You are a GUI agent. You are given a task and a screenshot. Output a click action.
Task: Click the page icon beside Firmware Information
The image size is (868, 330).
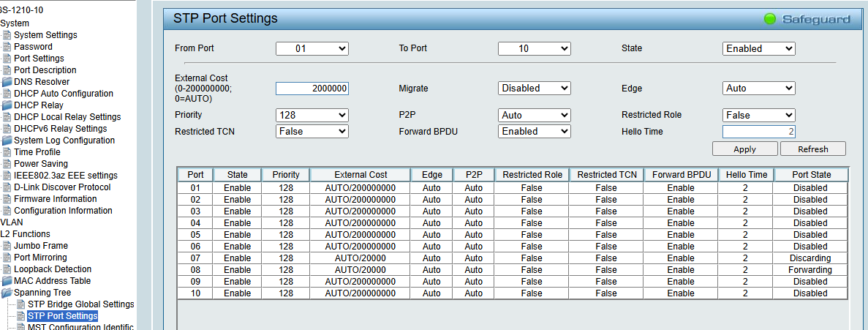click(7, 199)
